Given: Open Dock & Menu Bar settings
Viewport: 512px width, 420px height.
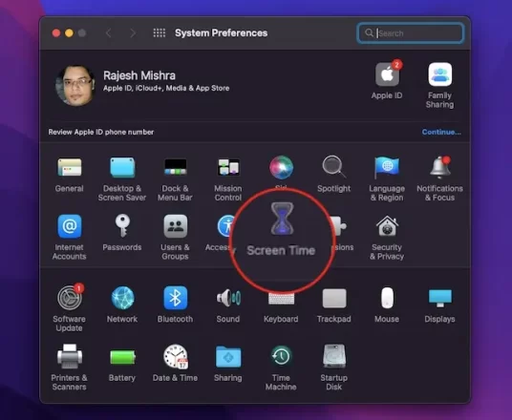Looking at the screenshot, I should pyautogui.click(x=176, y=167).
